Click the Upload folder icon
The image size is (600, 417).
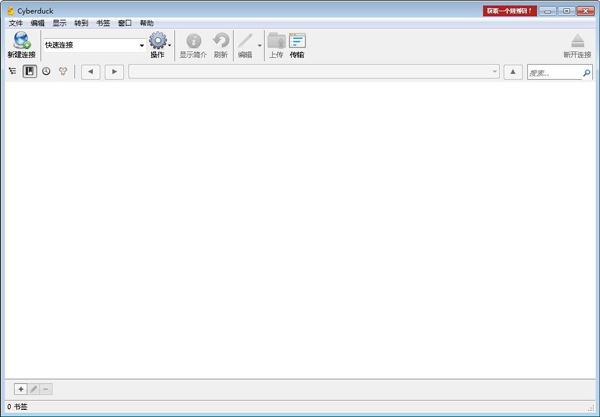276,41
